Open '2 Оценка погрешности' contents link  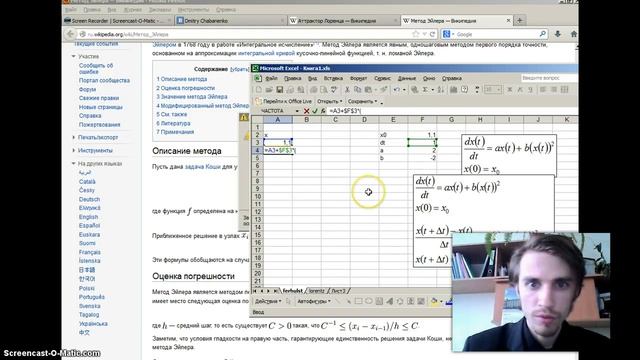[x=185, y=88]
